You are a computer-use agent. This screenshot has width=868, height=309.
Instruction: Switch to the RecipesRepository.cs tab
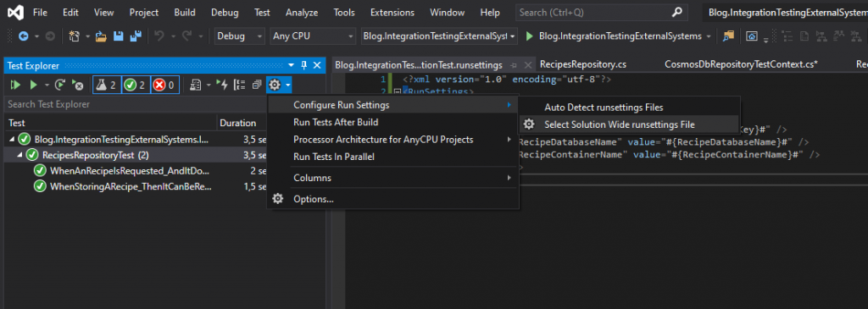(583, 64)
